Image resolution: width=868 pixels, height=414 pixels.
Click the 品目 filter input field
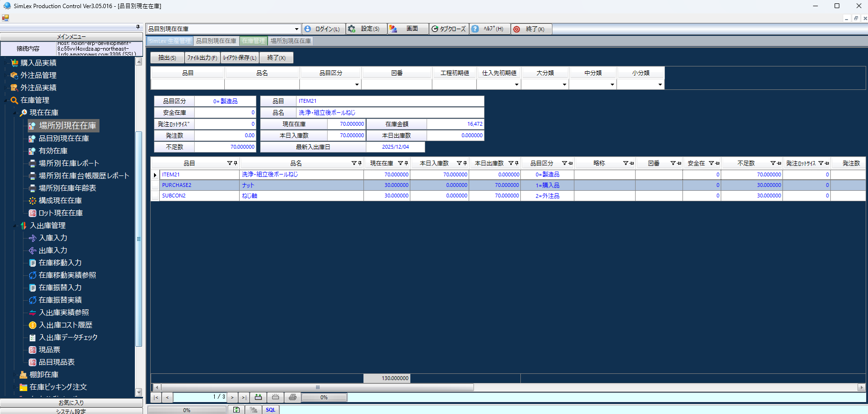click(187, 85)
